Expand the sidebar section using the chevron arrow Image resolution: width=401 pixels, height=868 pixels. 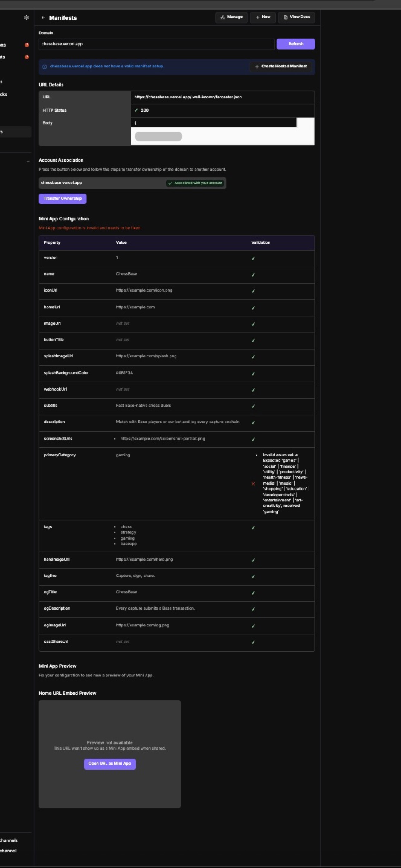[x=28, y=162]
